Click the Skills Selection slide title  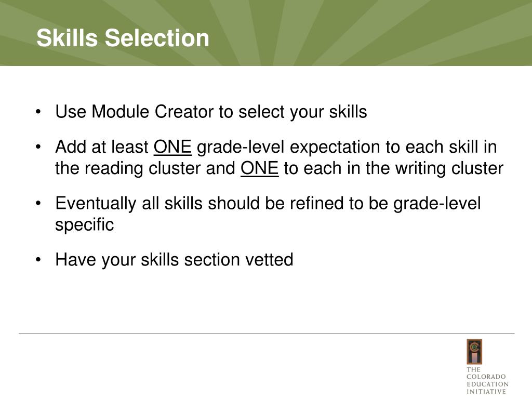click(123, 37)
